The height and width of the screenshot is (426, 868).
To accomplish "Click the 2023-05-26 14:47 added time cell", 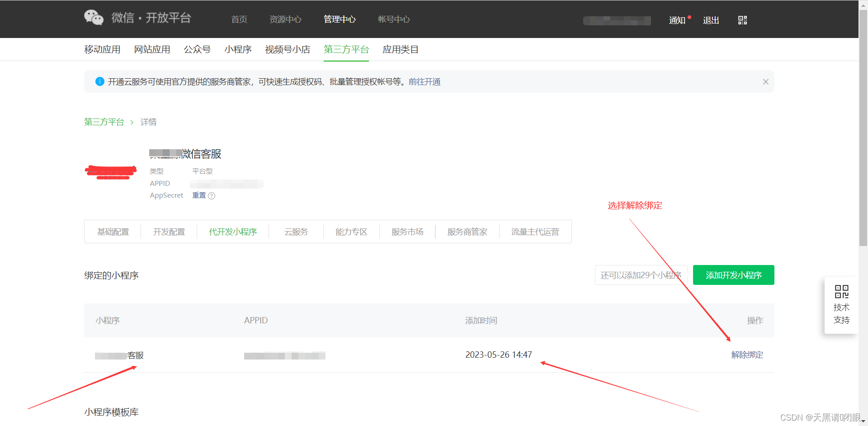I will coord(499,355).
